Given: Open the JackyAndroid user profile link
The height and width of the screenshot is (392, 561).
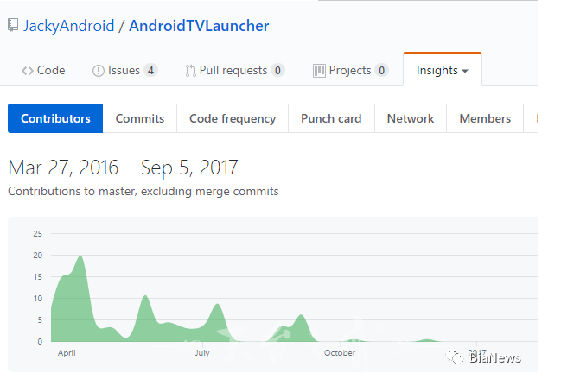Looking at the screenshot, I should coord(68,26).
